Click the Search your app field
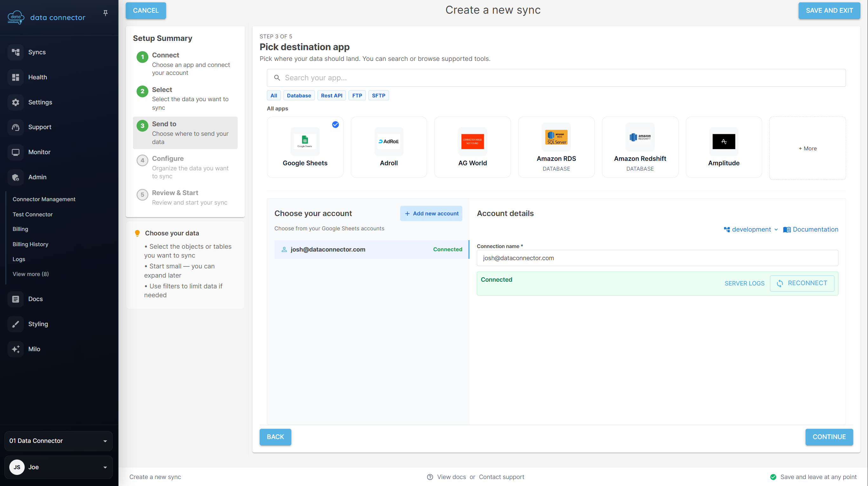Viewport: 868px width, 486px height. [x=556, y=78]
